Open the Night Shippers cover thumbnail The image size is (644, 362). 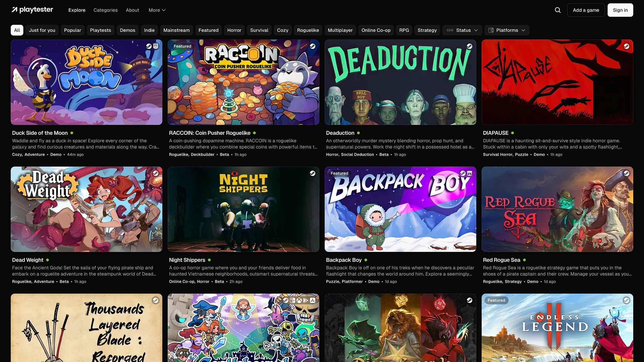click(x=244, y=209)
